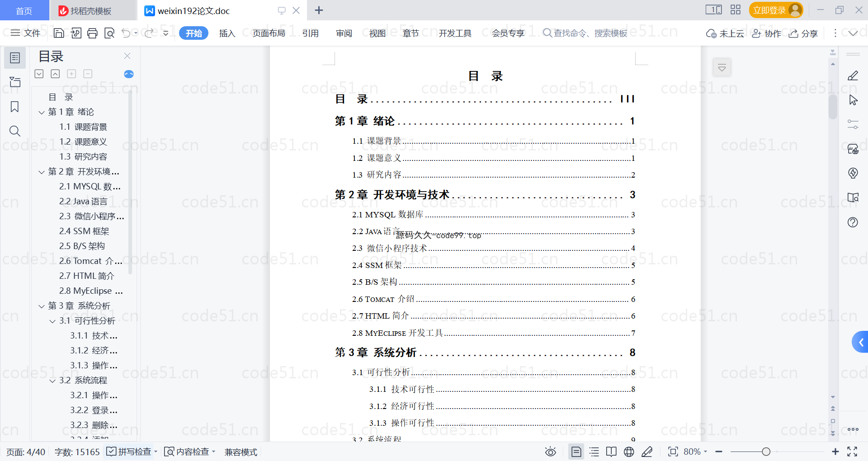868x461 pixels.
Task: Collapse the 第3章 系统分析 tree node
Action: coord(42,306)
